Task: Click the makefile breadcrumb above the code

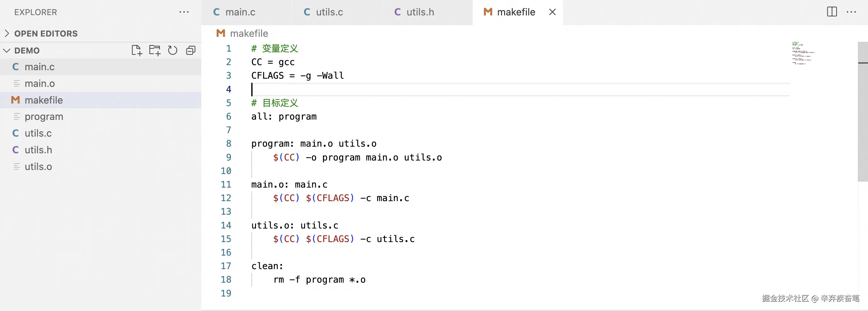Action: coord(249,33)
